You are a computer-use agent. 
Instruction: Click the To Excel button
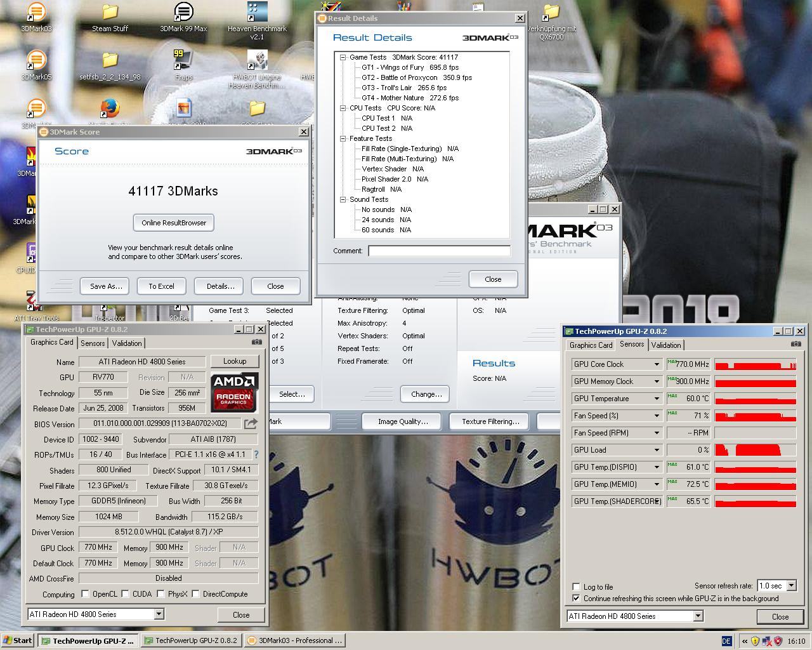(x=161, y=286)
